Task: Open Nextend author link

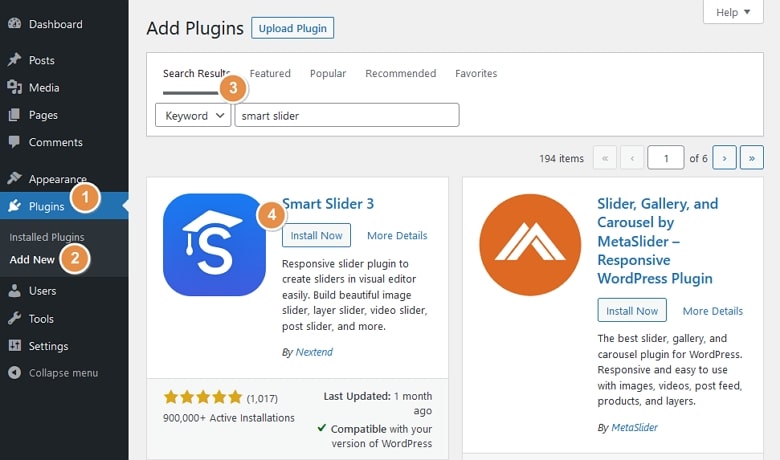Action: coord(314,352)
